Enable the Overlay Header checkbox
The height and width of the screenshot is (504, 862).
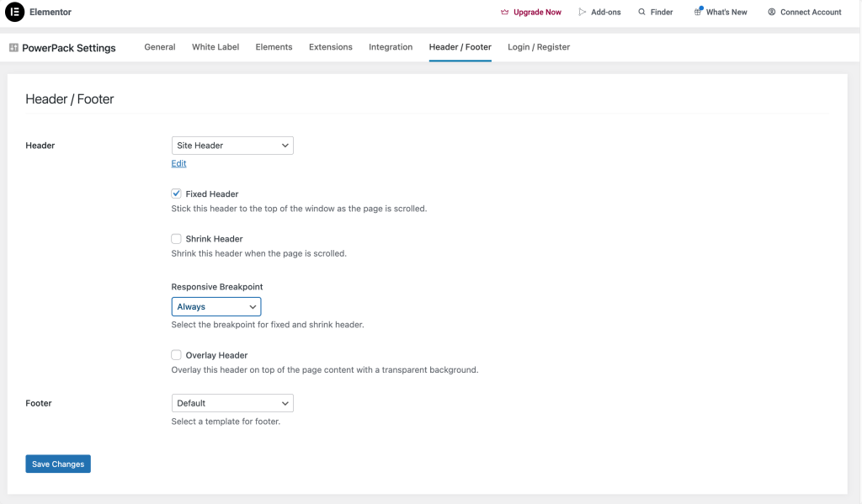click(176, 355)
